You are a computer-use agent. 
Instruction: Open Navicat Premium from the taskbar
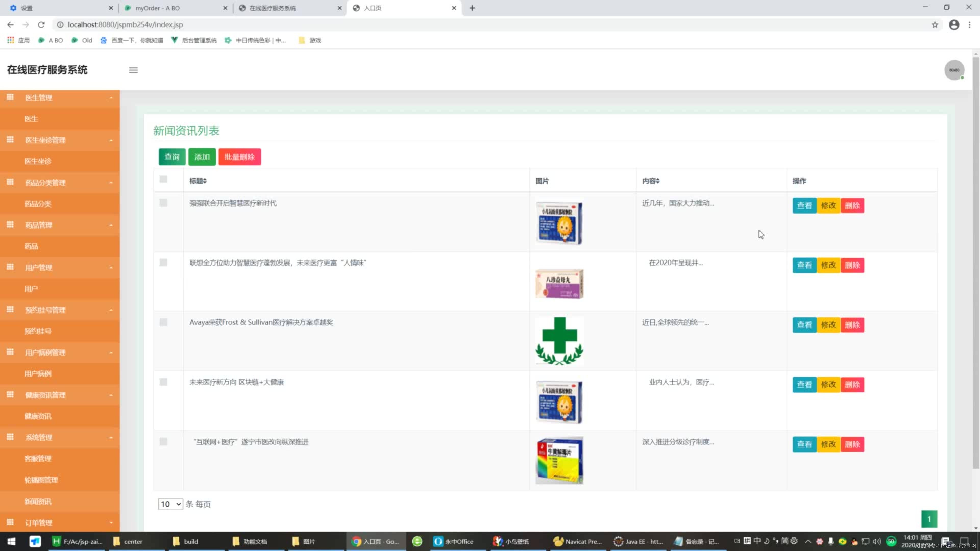point(577,541)
